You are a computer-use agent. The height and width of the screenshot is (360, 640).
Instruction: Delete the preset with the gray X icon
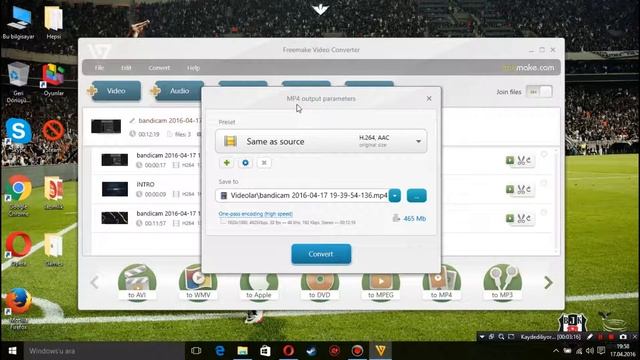264,163
